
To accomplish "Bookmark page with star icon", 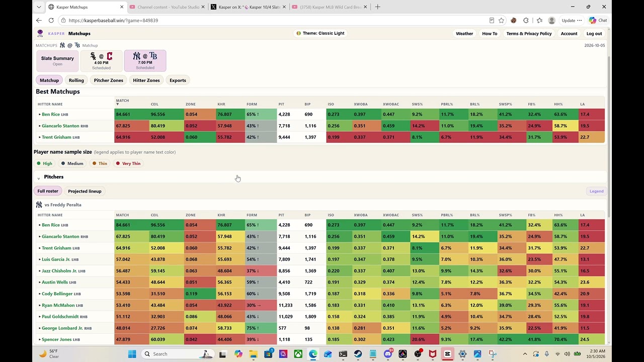I will point(502,20).
